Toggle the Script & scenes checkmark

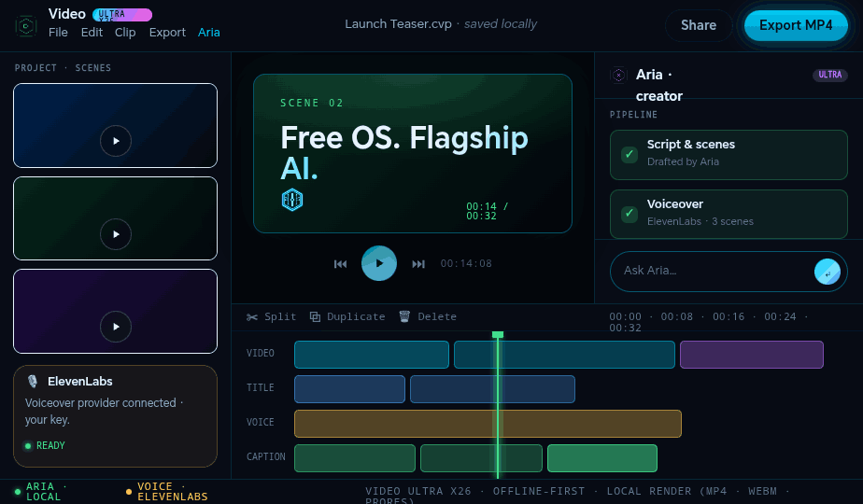(x=630, y=155)
